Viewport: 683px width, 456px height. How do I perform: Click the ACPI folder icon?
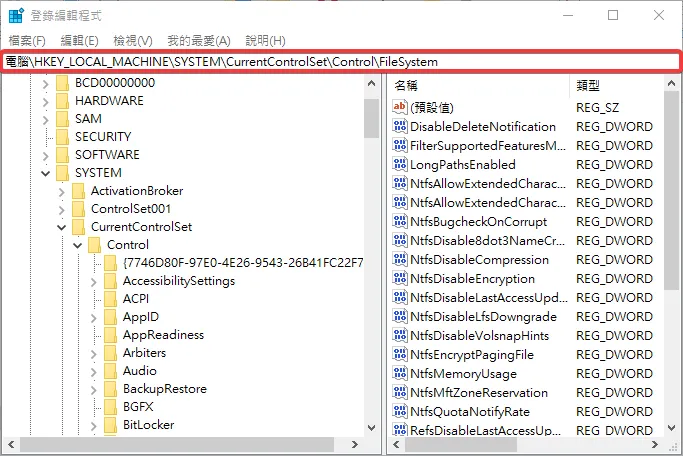111,299
